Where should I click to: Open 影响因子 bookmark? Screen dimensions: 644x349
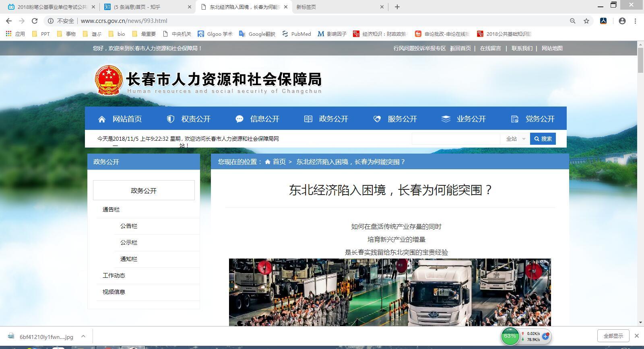(332, 34)
